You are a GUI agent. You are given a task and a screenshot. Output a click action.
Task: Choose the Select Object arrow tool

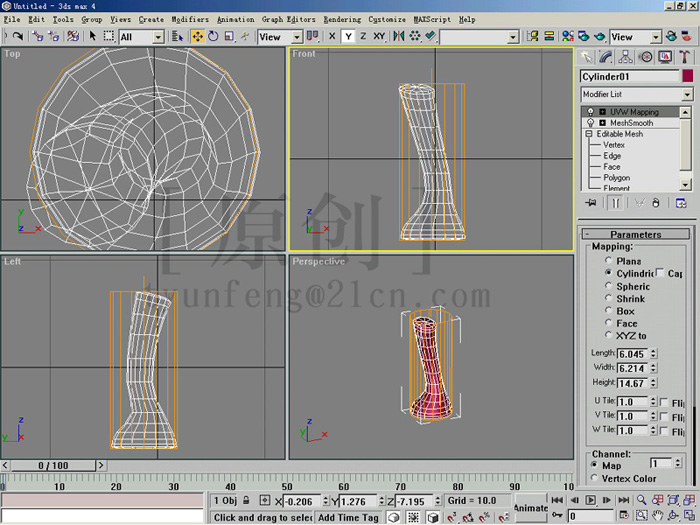(92, 36)
